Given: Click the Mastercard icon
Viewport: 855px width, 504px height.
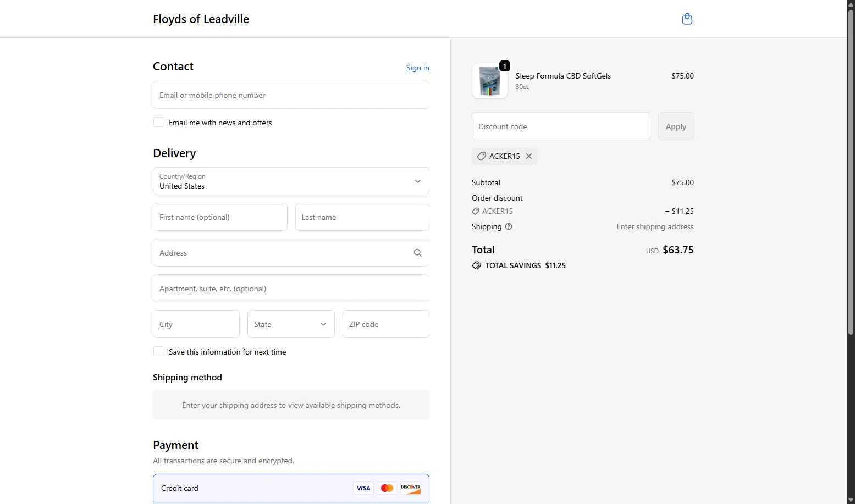Looking at the screenshot, I should (x=387, y=488).
